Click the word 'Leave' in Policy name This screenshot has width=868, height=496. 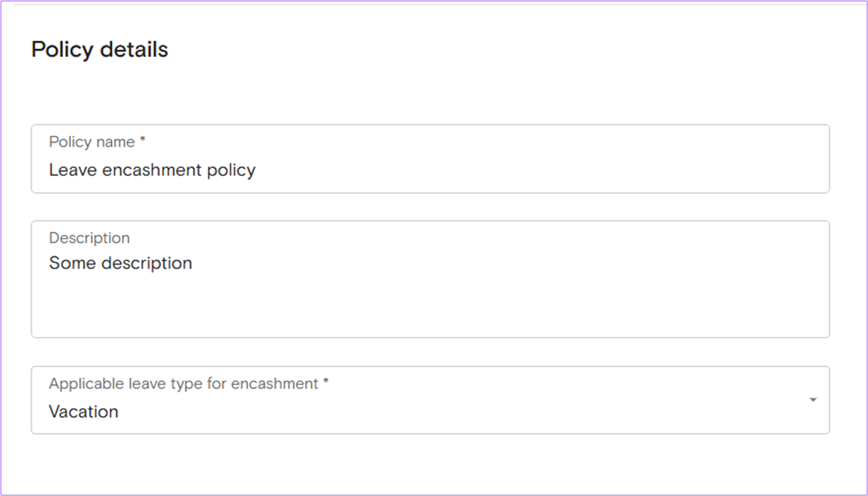tap(69, 170)
